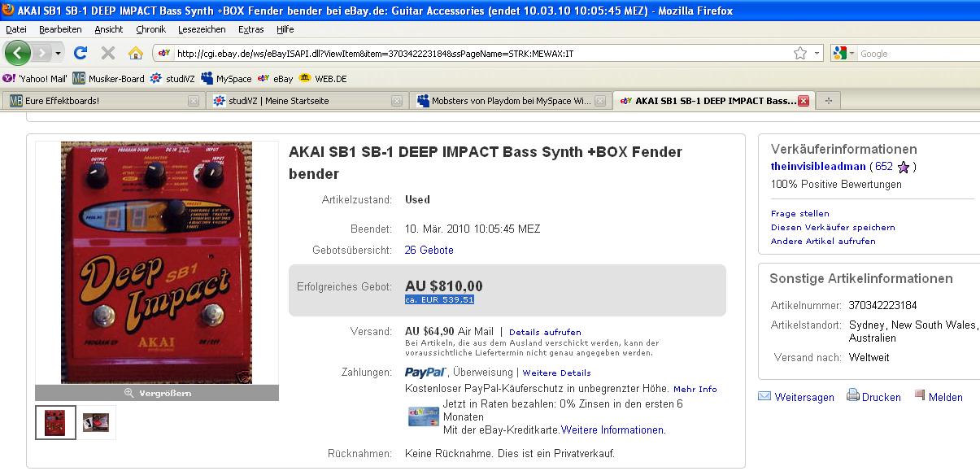Image resolution: width=980 pixels, height=471 pixels.
Task: Click 'Diesen Verkäufer speichern' link
Action: pyautogui.click(x=833, y=227)
